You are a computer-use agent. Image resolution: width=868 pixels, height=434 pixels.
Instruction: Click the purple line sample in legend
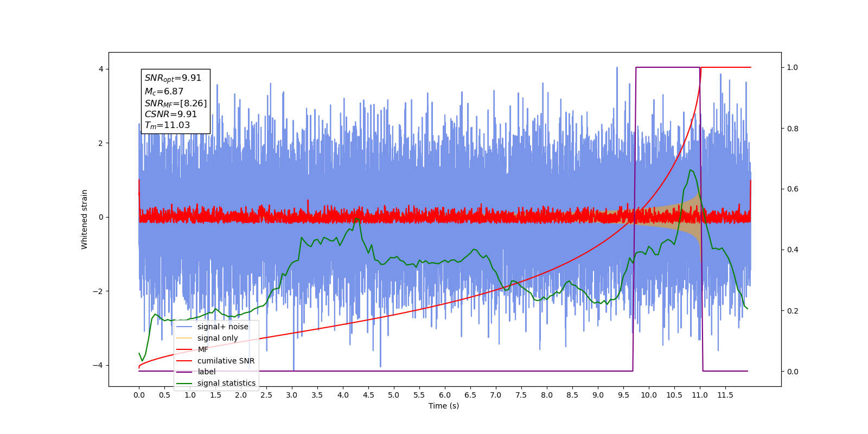184,372
